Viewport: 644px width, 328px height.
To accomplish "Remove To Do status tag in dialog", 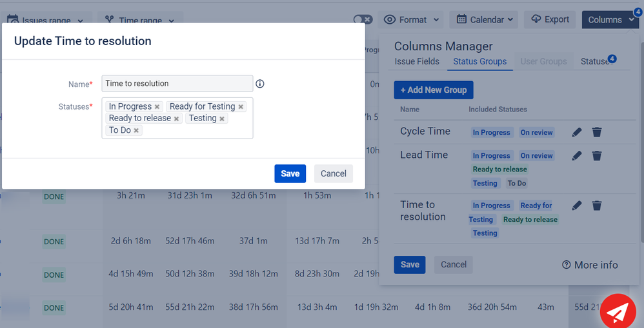I will (x=136, y=130).
